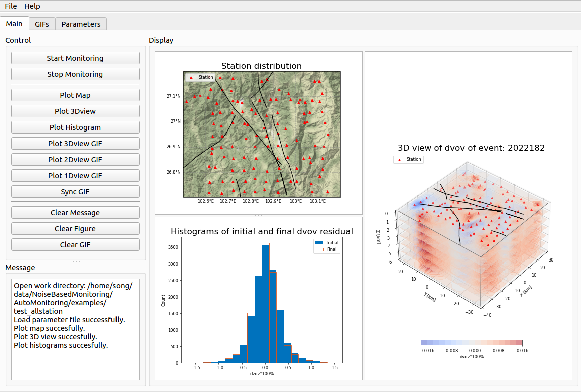Click the Start Monitoring button

coord(75,58)
